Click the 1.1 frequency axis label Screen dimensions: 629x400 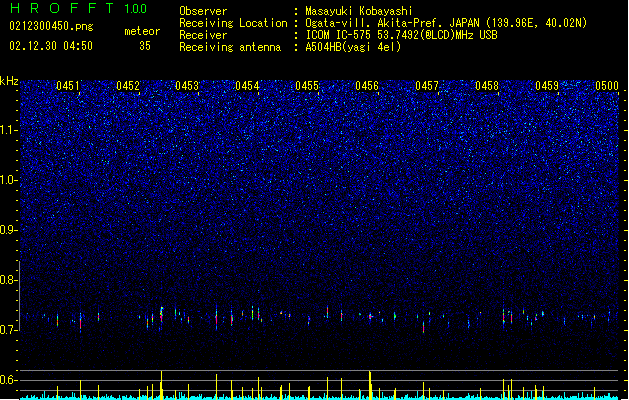click(8, 130)
